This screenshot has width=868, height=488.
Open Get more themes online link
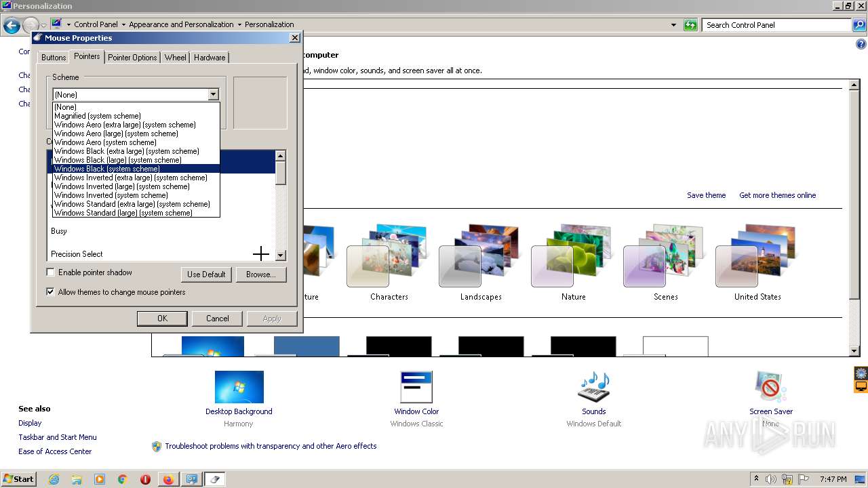point(777,195)
